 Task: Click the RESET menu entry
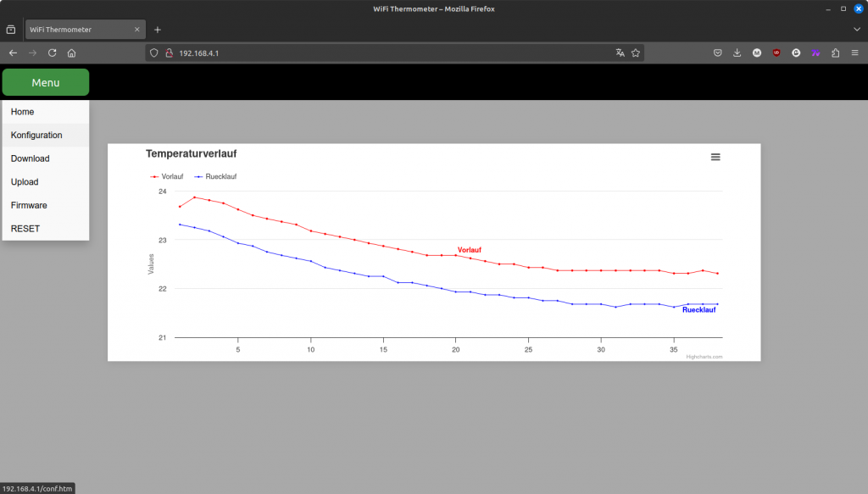click(x=25, y=229)
